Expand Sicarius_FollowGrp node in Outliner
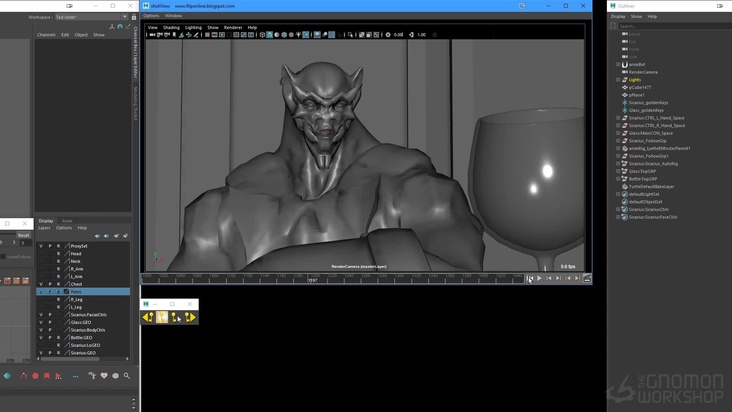The width and height of the screenshot is (732, 412). 618,141
